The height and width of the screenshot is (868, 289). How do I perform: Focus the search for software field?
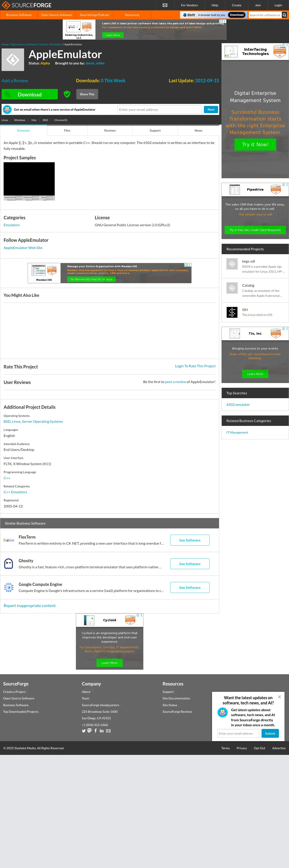point(265,15)
